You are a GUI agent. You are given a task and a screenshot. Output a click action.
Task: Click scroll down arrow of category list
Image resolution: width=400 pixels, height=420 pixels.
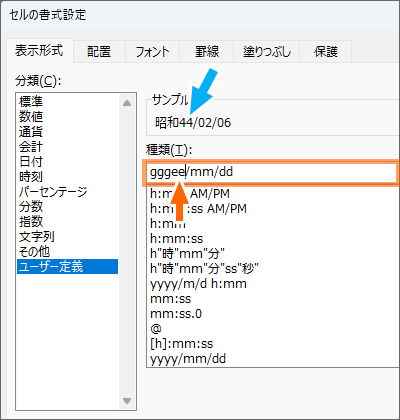click(x=127, y=400)
